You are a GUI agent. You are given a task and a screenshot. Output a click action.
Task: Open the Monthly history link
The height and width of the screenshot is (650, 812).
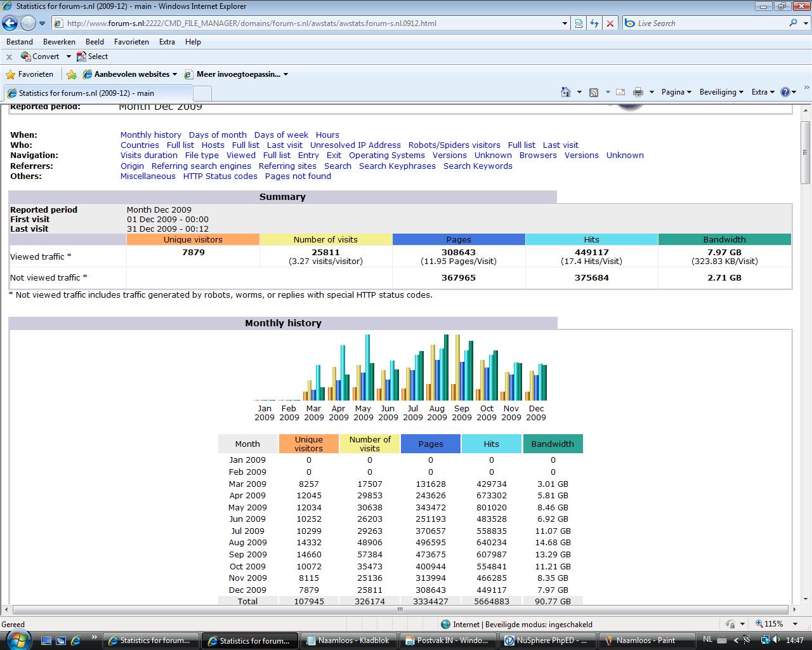(151, 135)
